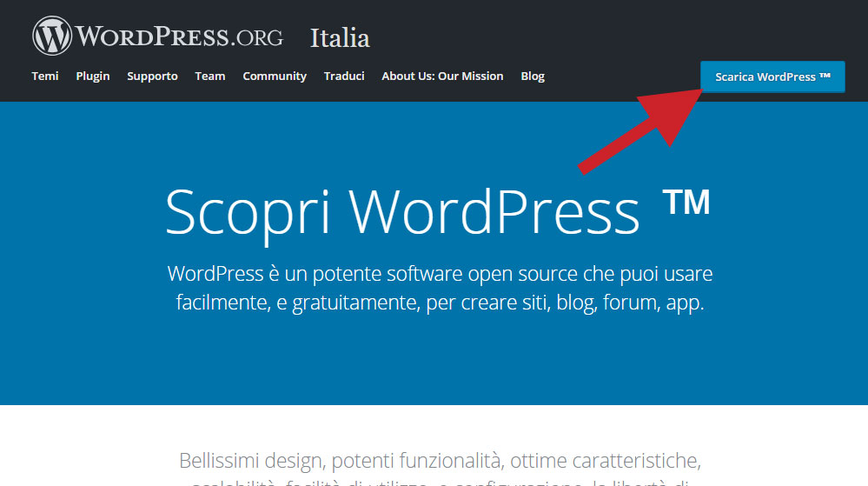868x486 pixels.
Task: Open the Supporto menu item
Action: tap(152, 77)
